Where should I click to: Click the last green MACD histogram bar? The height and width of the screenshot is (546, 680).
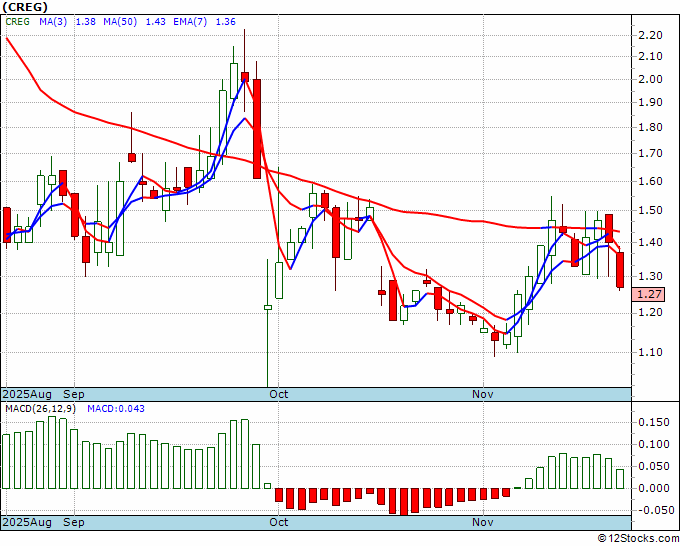[620, 479]
